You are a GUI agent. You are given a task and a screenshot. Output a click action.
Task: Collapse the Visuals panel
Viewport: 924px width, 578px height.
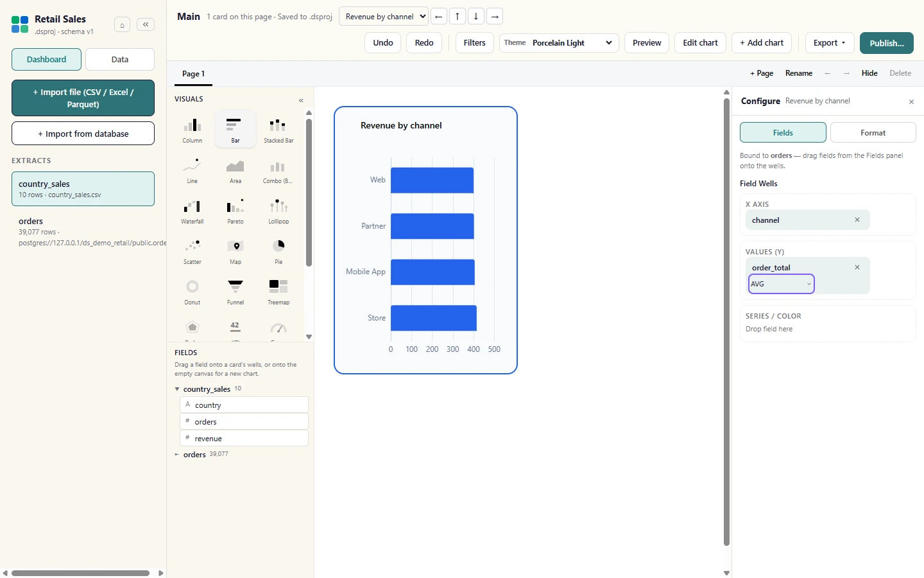coord(301,100)
